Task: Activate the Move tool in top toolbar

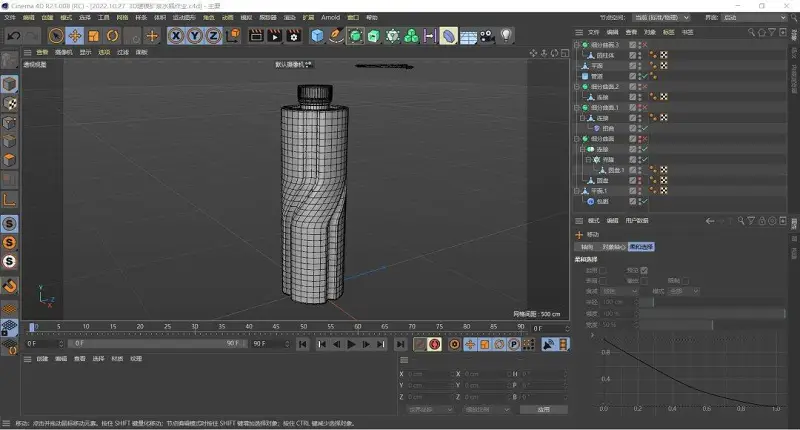Action: (75, 36)
